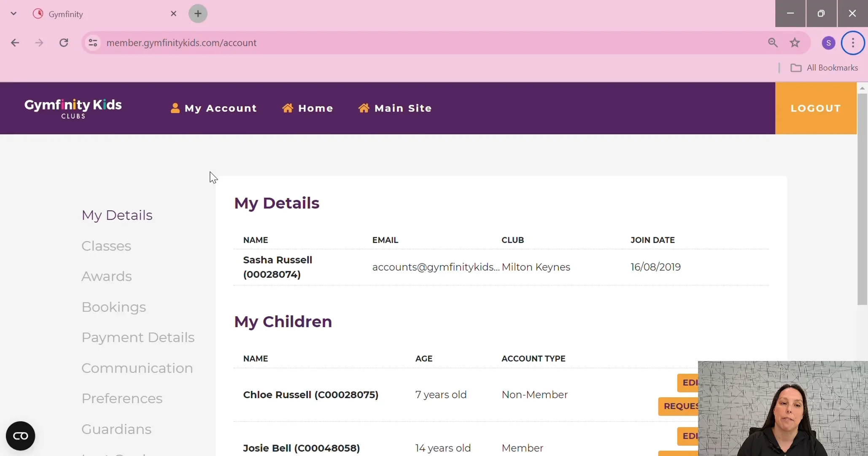This screenshot has width=868, height=456.
Task: Select My Details in the sidebar
Action: (117, 215)
